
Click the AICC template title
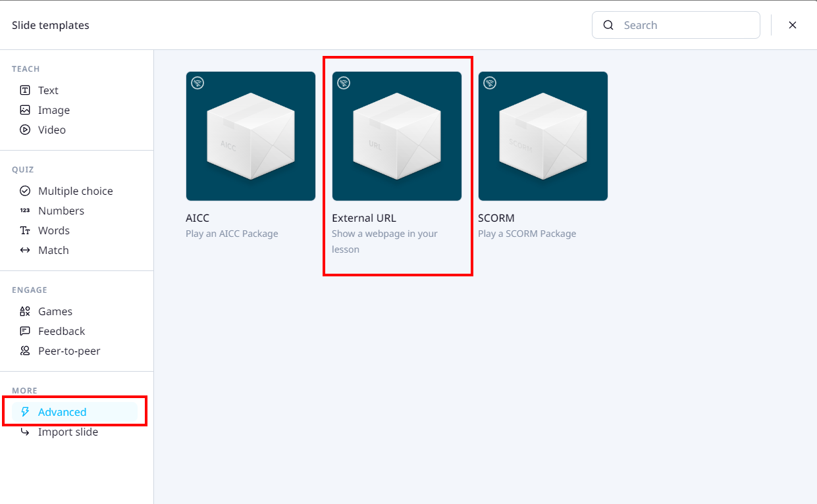click(198, 218)
